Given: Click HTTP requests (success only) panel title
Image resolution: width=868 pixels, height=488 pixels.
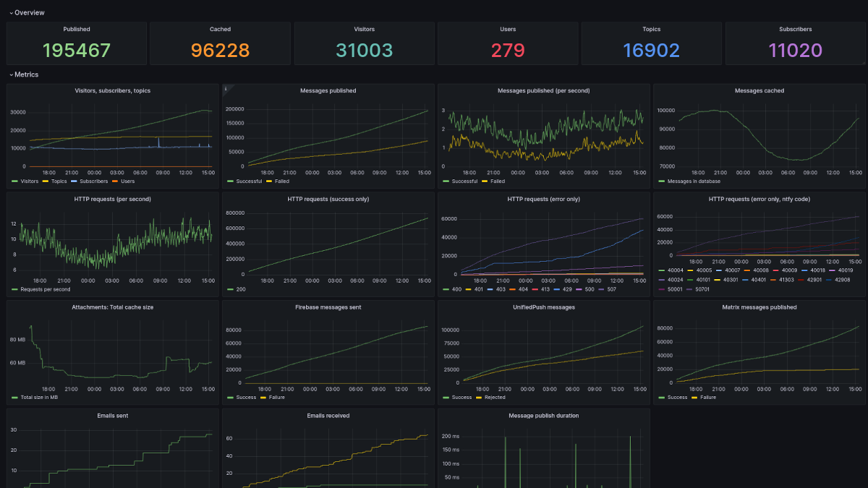Looking at the screenshot, I should pyautogui.click(x=328, y=199).
